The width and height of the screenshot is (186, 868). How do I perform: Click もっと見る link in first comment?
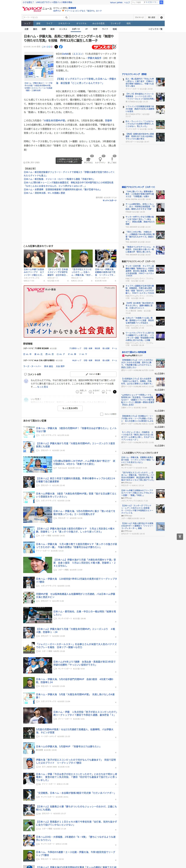[x=43, y=387]
